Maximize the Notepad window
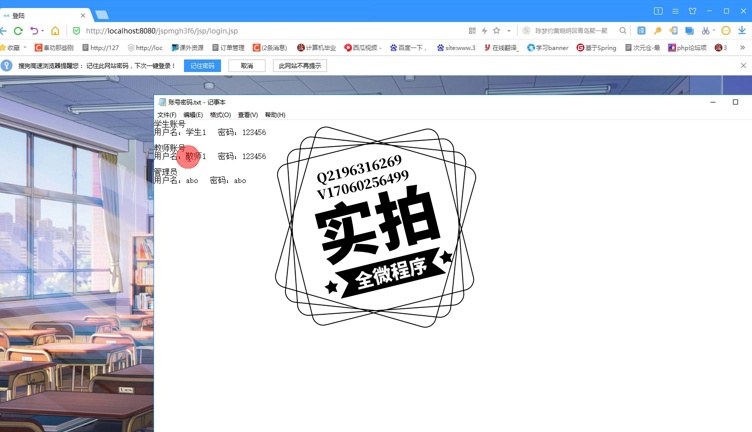This screenshot has width=752, height=432. pos(735,102)
